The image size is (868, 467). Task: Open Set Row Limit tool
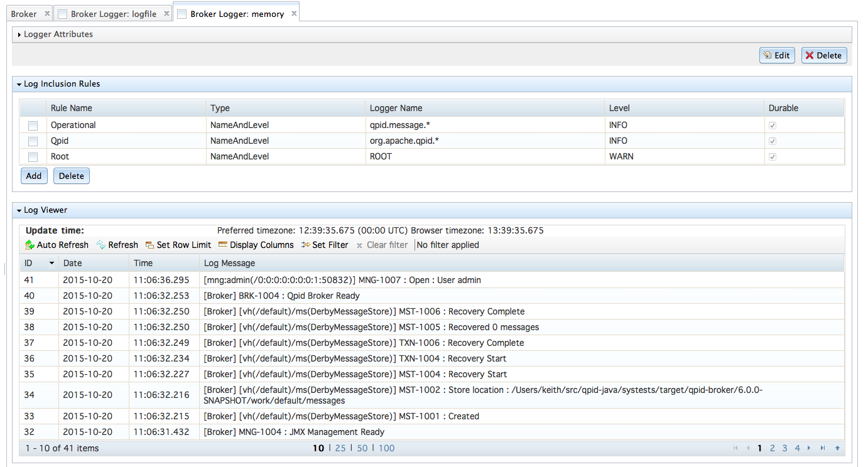(149, 245)
